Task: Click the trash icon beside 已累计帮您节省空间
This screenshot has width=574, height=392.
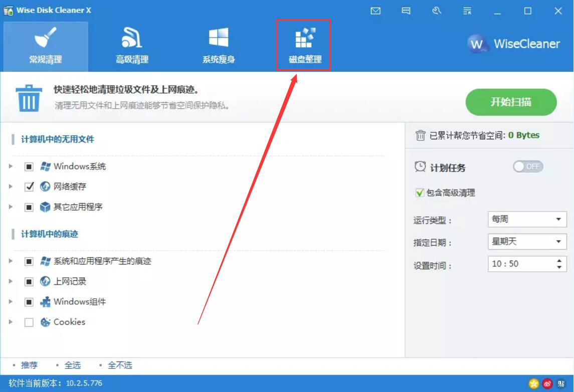Action: click(x=420, y=135)
